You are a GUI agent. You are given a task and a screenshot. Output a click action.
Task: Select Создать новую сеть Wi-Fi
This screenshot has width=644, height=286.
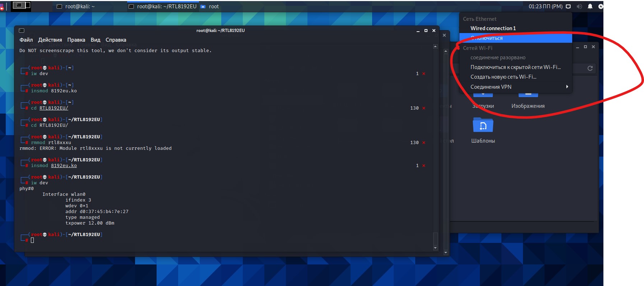[x=503, y=77]
